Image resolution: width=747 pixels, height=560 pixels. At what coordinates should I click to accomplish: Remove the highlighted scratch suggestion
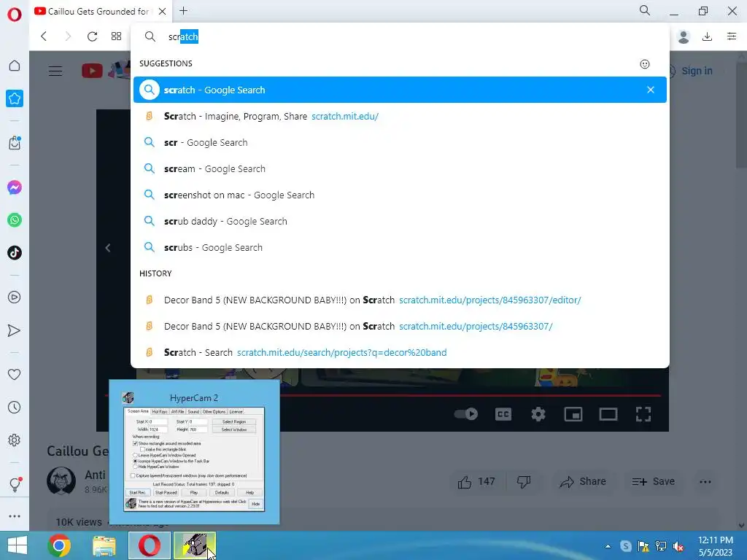pyautogui.click(x=650, y=90)
